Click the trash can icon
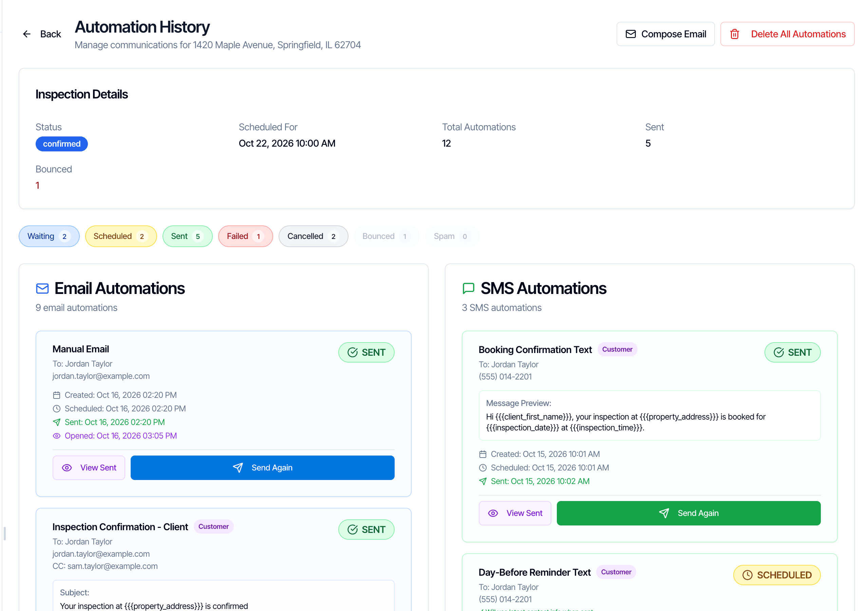Screen dimensions: 868x611 point(734,34)
